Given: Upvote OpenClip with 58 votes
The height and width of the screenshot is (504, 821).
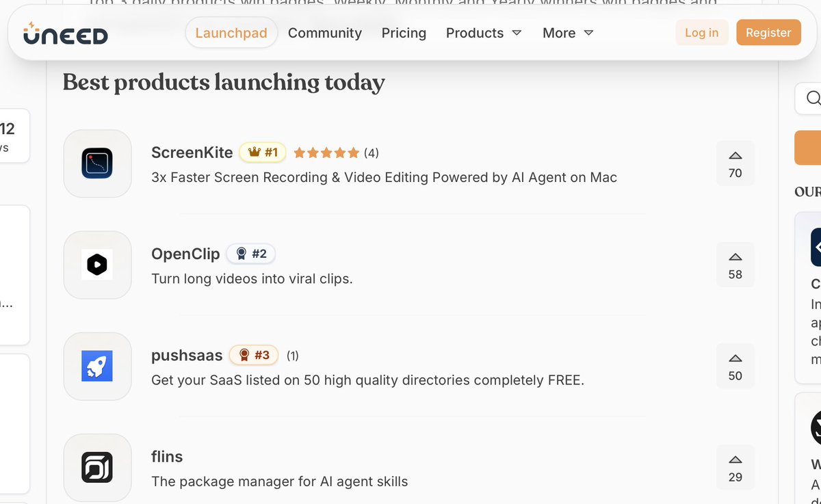Looking at the screenshot, I should click(x=735, y=265).
